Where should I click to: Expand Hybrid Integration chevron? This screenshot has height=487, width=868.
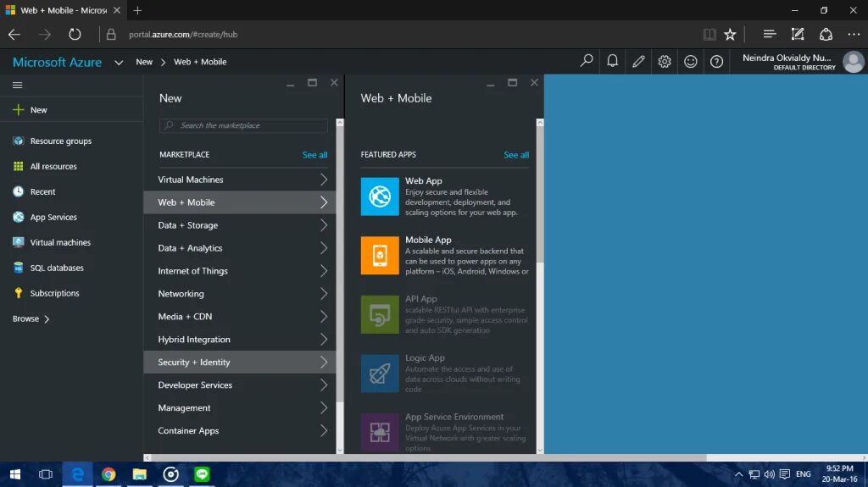pos(324,340)
